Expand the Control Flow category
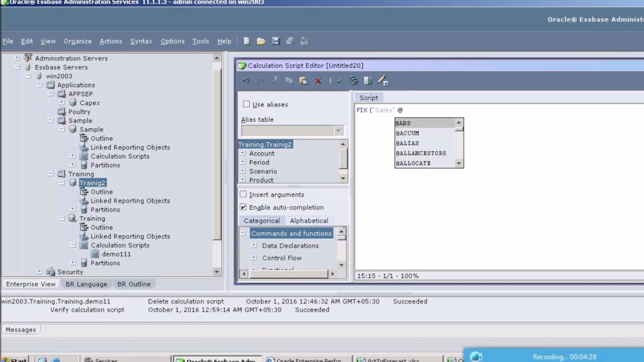The height and width of the screenshot is (362, 644). coord(254,257)
